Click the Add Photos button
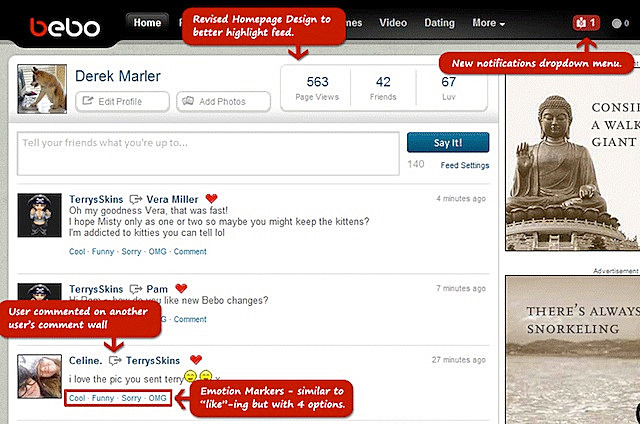640x424 pixels. [223, 101]
